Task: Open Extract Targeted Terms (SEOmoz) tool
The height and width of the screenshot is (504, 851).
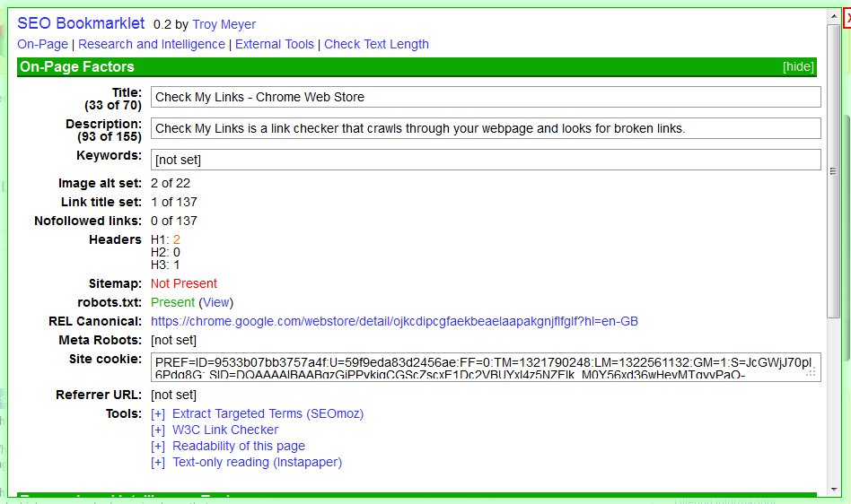Action: 268,414
